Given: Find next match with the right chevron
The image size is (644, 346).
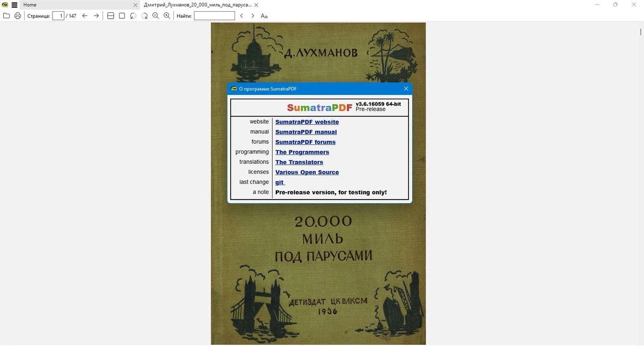Looking at the screenshot, I should pos(253,16).
